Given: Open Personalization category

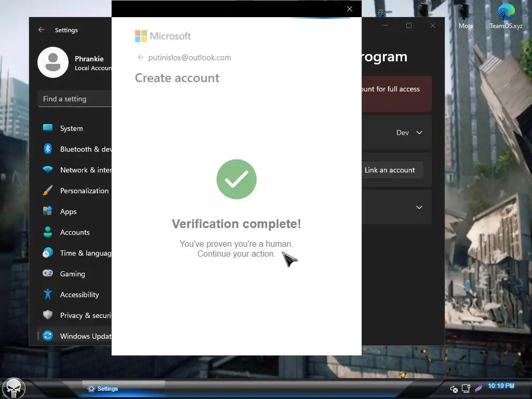Looking at the screenshot, I should point(75,191).
